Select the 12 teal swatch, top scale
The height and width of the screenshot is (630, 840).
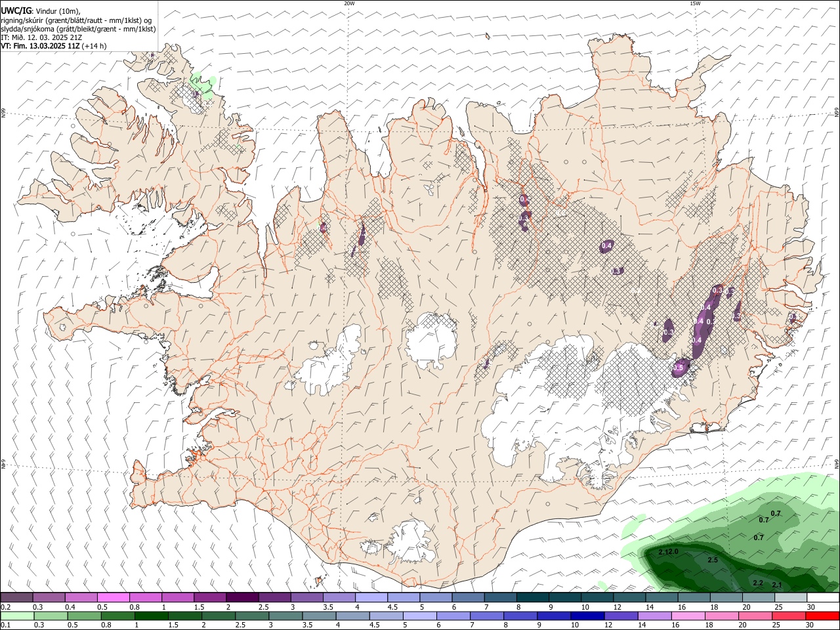(629, 597)
